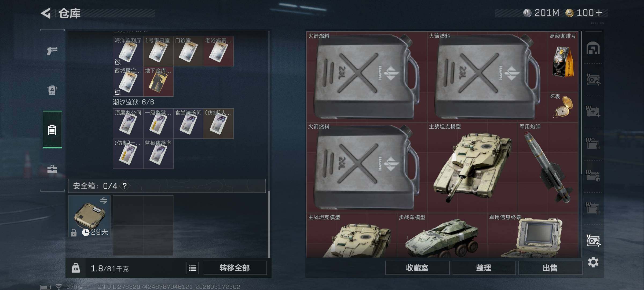Image resolution: width=644 pixels, height=290 pixels.
Task: Select the 高级咖啡豆 coffee bean item
Action: point(563,61)
